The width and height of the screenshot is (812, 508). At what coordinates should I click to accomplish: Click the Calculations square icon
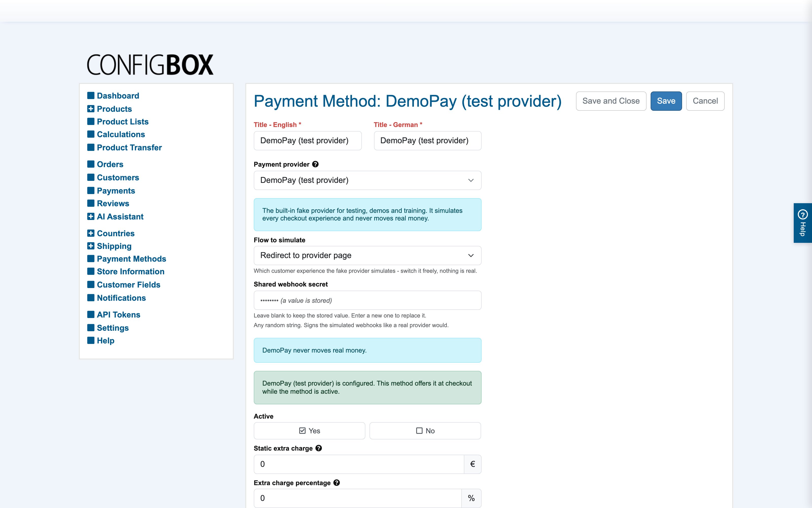(91, 134)
